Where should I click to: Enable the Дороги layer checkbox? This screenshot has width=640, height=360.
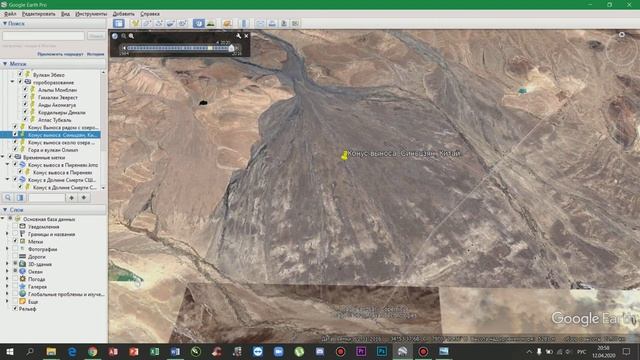tap(15, 256)
